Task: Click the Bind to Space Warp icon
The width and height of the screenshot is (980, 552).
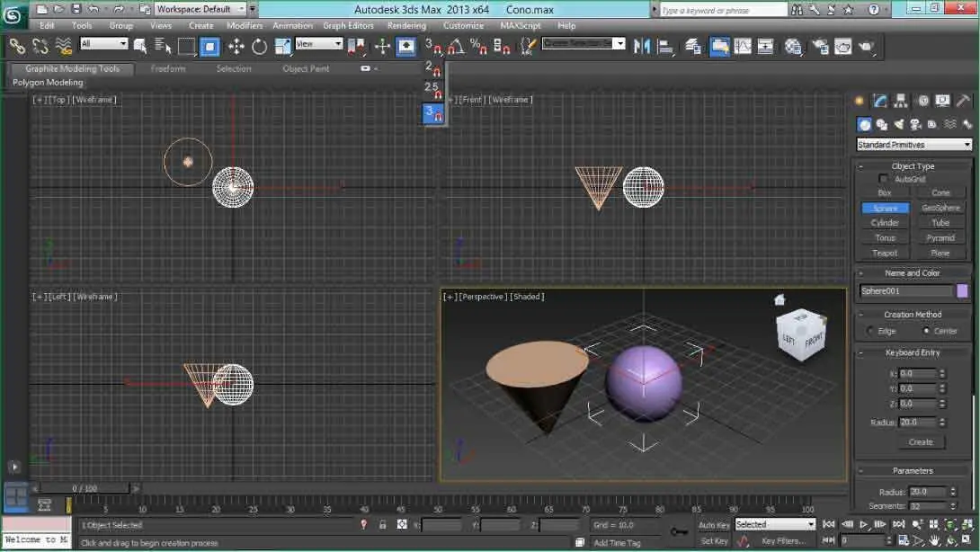Action: pos(64,46)
